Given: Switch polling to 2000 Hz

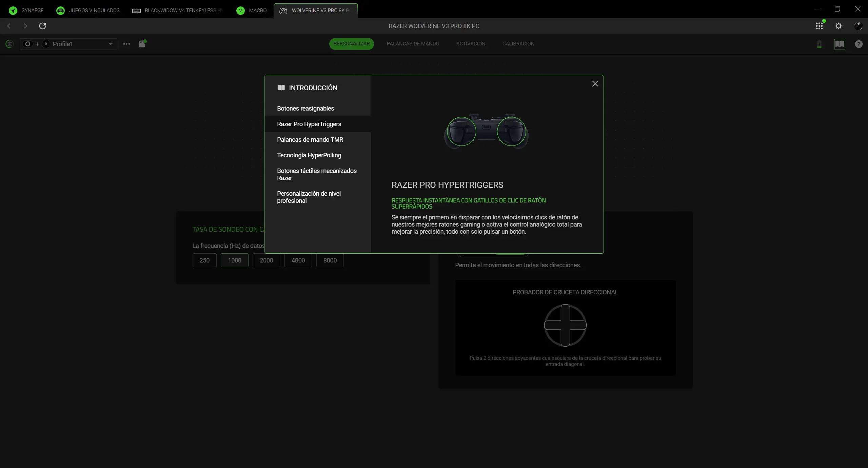Looking at the screenshot, I should click(x=266, y=260).
